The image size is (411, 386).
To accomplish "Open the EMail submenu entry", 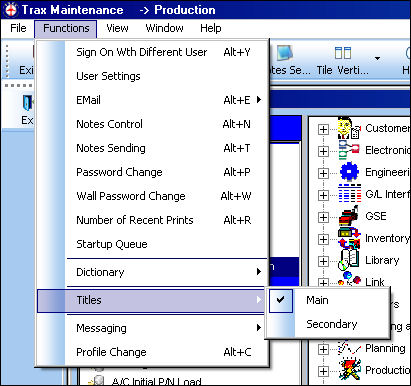I will (152, 100).
